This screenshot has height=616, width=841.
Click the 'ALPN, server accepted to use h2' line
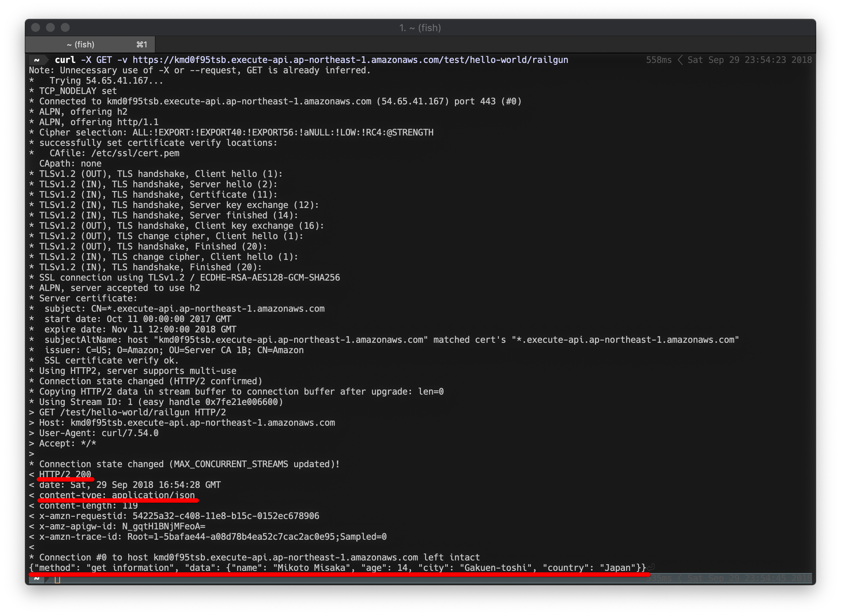[114, 288]
